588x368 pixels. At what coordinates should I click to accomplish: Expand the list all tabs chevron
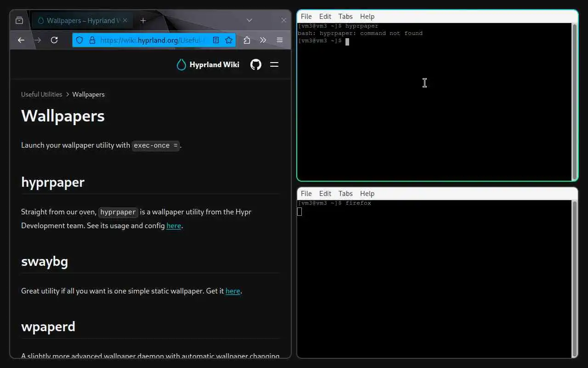tap(249, 20)
